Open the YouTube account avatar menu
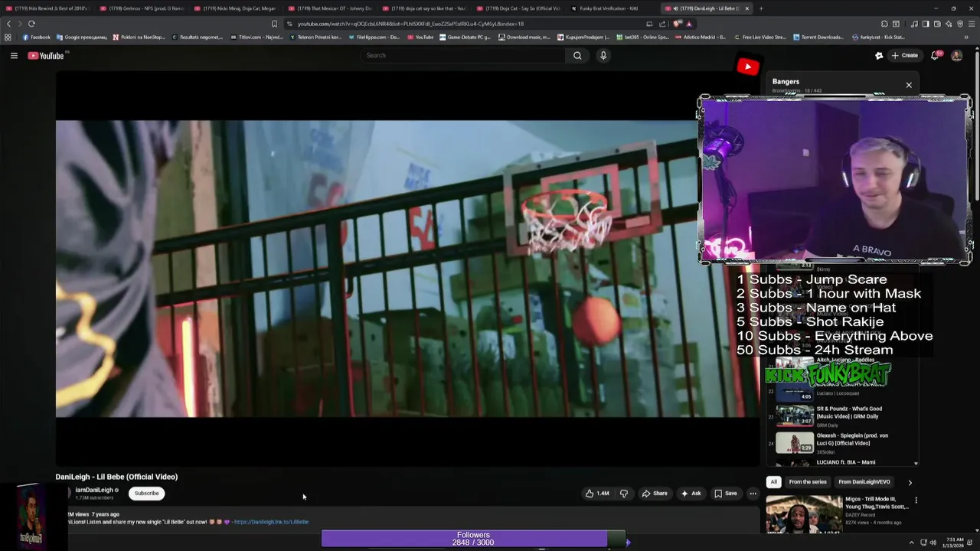The image size is (980, 551). tap(956, 55)
